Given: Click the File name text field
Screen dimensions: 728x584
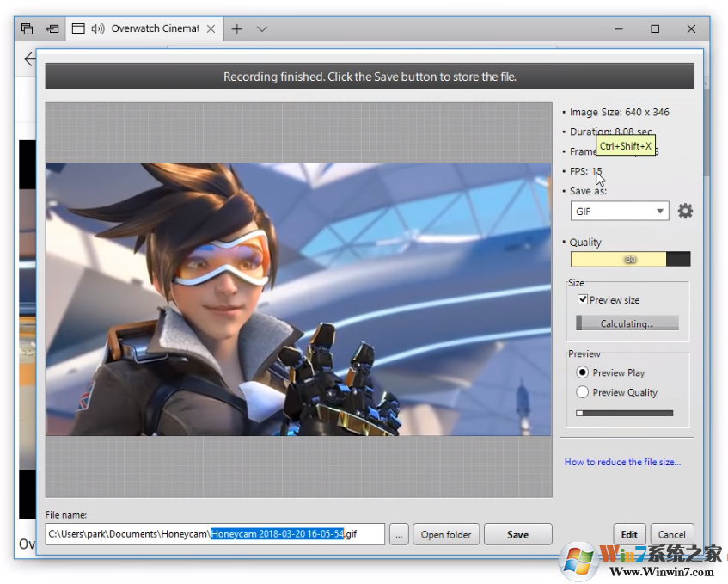Looking at the screenshot, I should click(215, 534).
